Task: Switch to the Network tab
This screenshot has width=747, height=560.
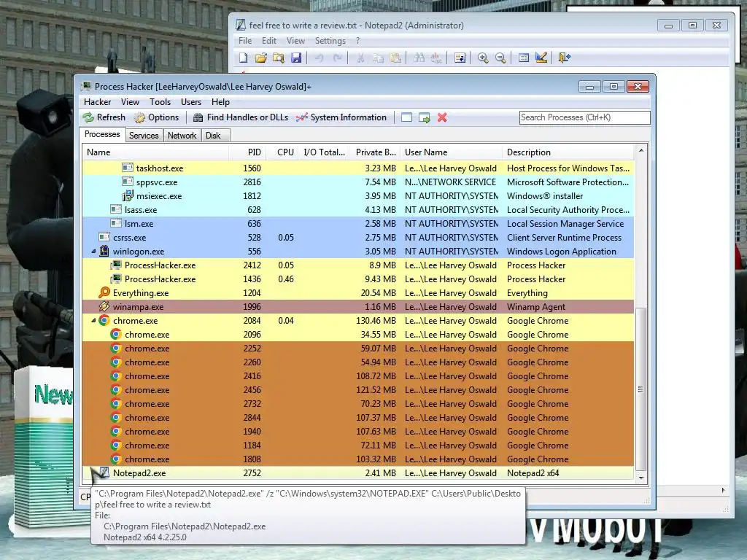Action: [x=182, y=136]
